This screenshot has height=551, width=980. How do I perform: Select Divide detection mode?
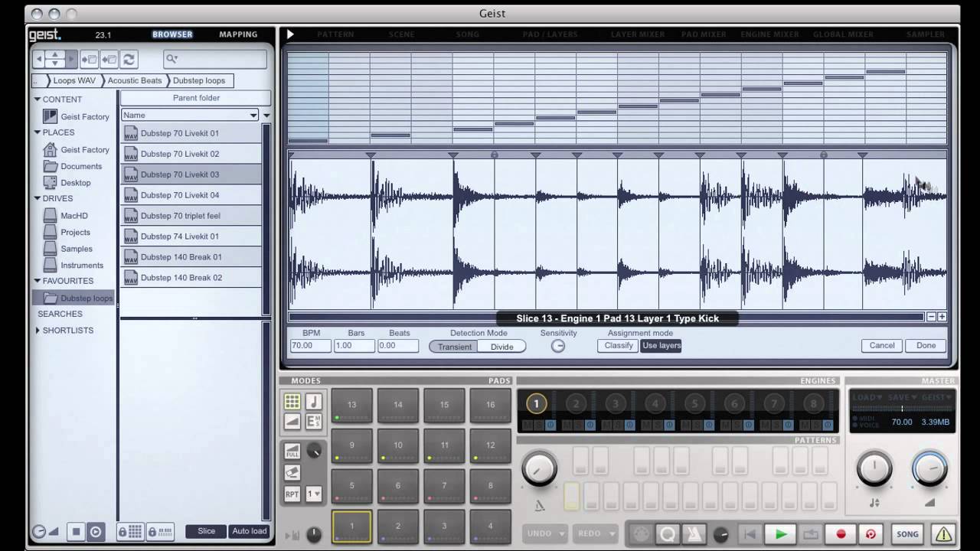coord(501,347)
